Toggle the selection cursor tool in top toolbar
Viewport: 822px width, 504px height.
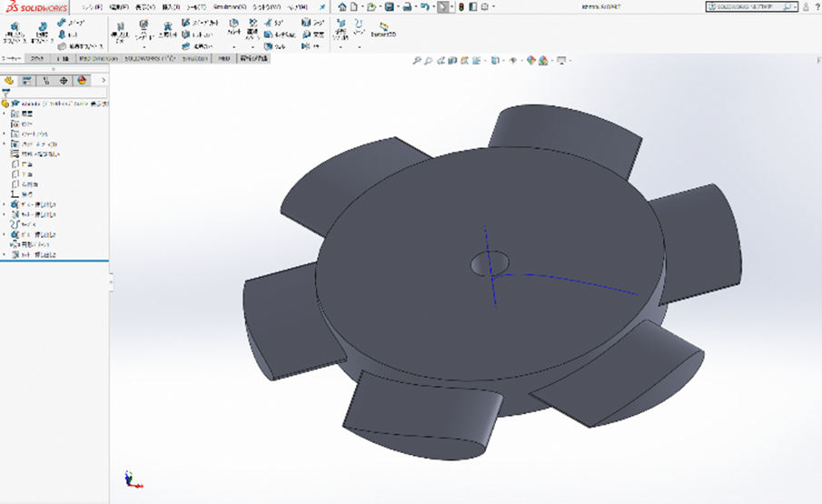(442, 6)
